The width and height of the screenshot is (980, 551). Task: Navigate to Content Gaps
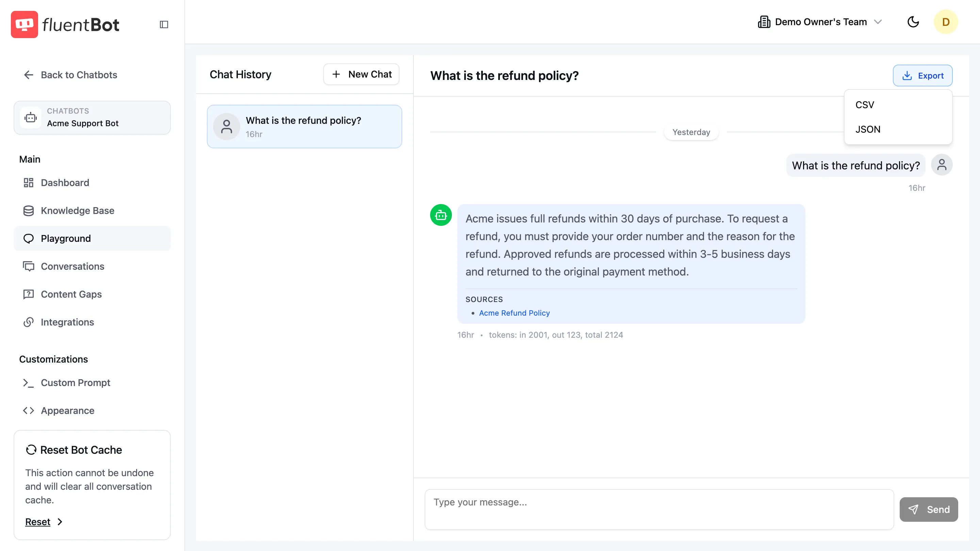(92, 294)
